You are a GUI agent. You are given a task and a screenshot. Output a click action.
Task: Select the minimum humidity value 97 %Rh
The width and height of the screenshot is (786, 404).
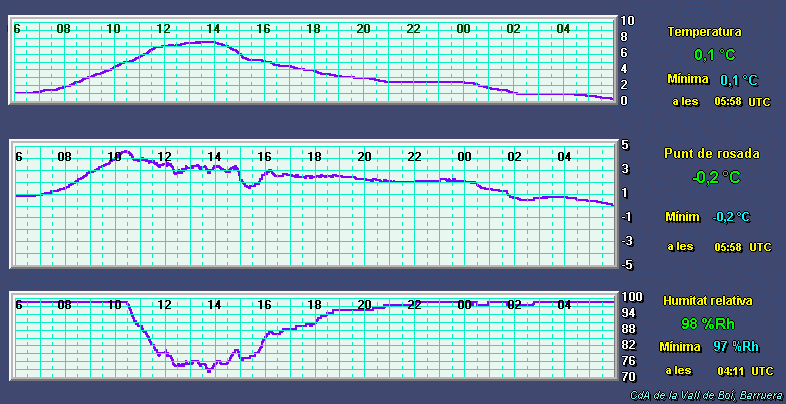(736, 347)
